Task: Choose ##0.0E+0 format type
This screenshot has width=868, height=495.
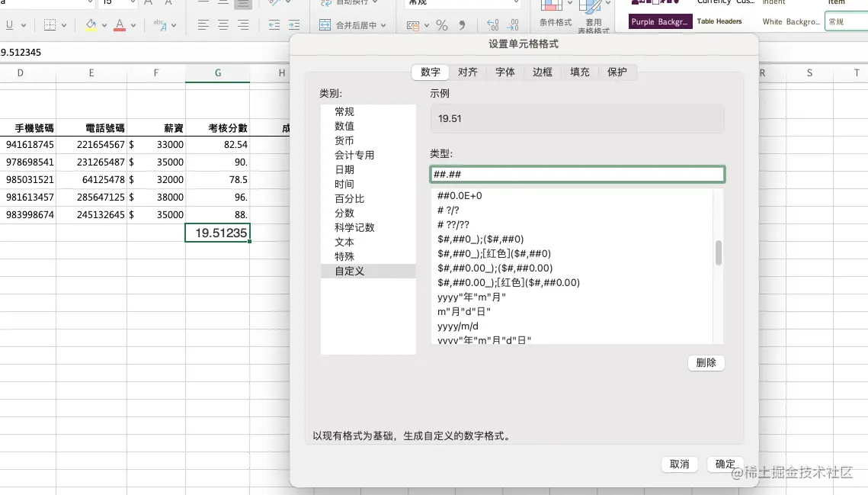Action: (x=572, y=196)
